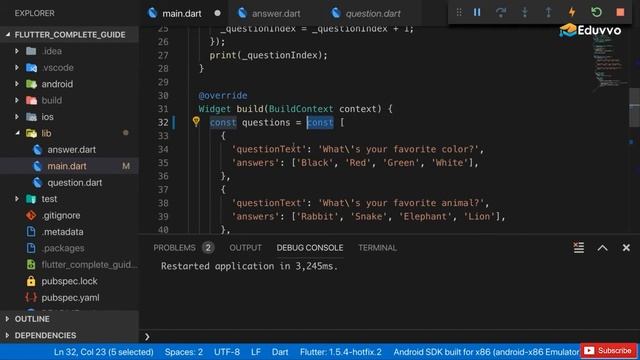Expand the build folder arrow
This screenshot has width=640, height=360.
point(17,100)
